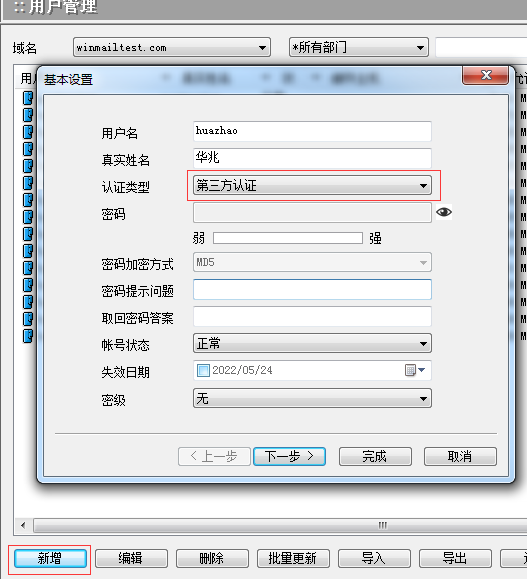Click the horizontal scrollbar left arrow
527x579 pixels.
23,525
